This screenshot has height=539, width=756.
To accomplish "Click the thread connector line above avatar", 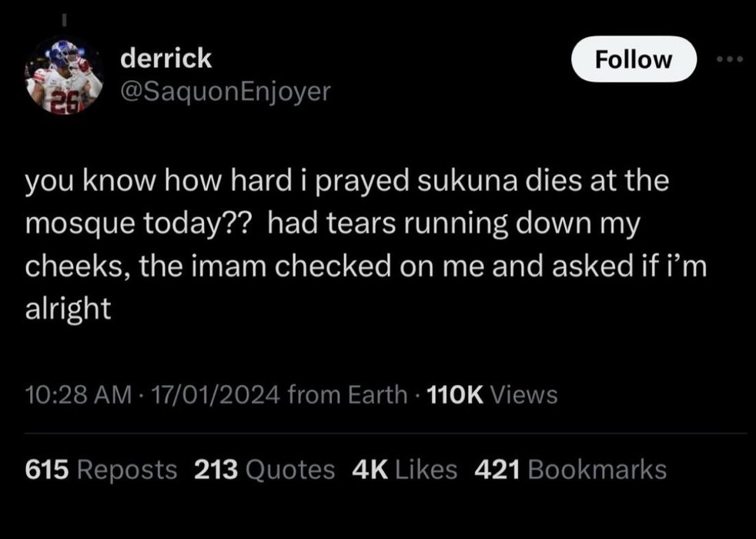I will (x=65, y=17).
